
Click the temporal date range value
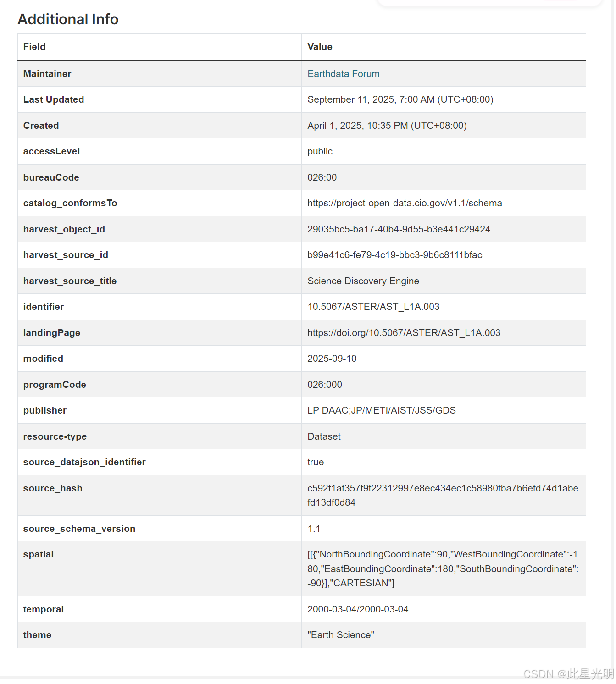358,609
